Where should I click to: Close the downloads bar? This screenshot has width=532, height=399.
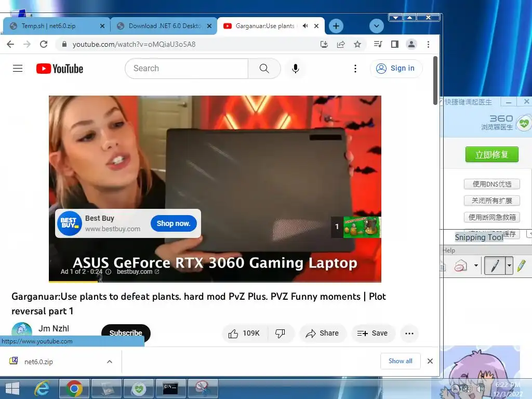pyautogui.click(x=430, y=361)
